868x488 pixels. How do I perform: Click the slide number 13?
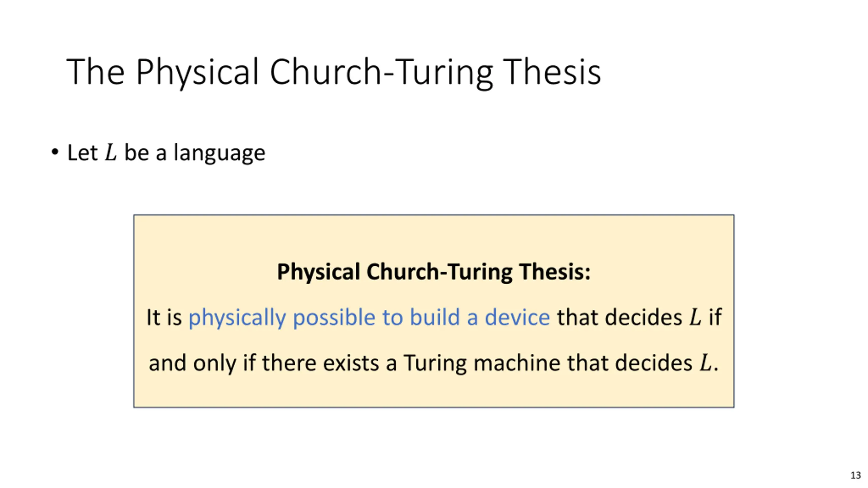pos(855,475)
